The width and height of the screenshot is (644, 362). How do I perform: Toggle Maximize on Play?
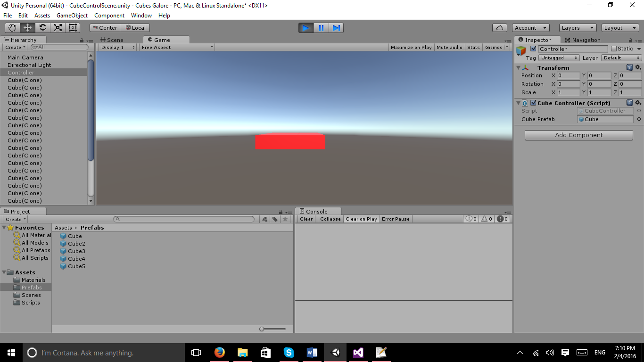411,47
